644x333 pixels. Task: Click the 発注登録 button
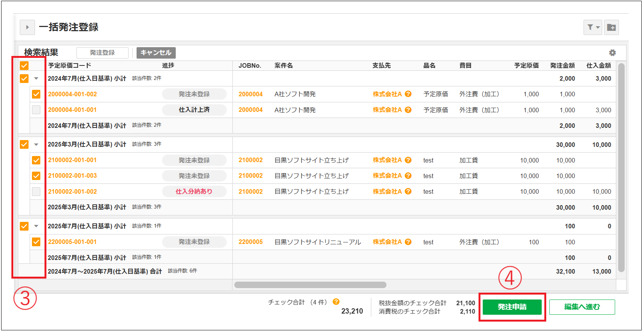[102, 53]
